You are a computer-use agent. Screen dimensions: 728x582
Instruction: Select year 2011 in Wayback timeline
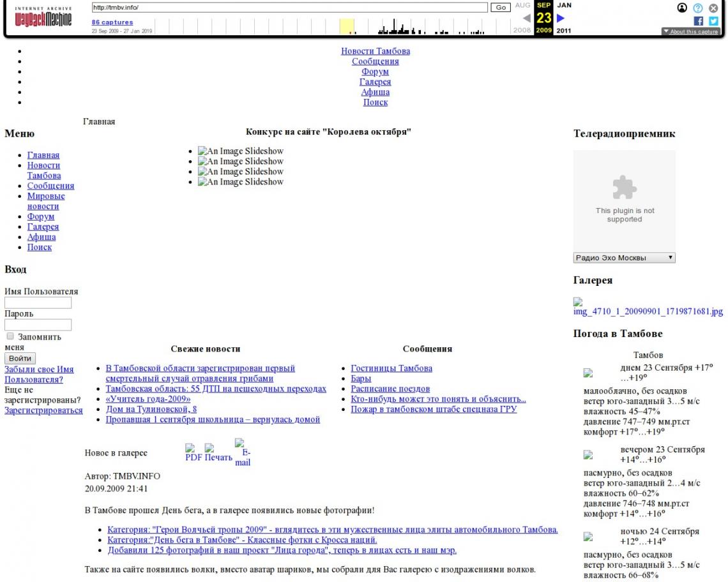(564, 31)
